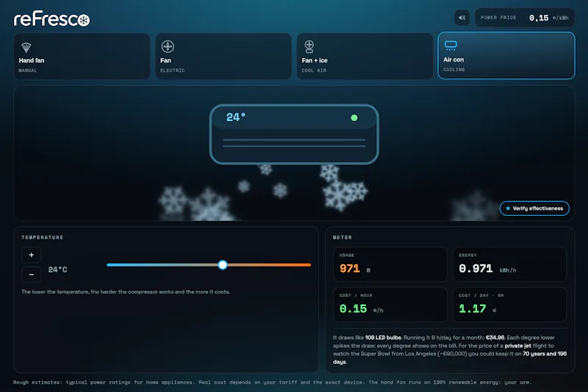The height and width of the screenshot is (392, 588).
Task: Click the air conditioner icon
Action: click(451, 46)
